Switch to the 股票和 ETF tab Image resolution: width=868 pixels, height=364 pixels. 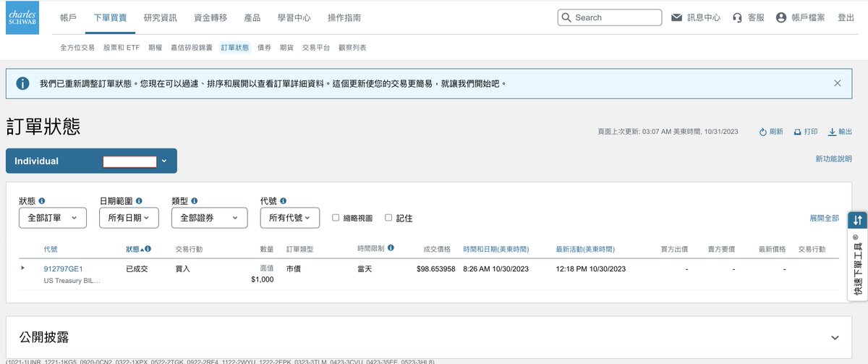click(122, 48)
